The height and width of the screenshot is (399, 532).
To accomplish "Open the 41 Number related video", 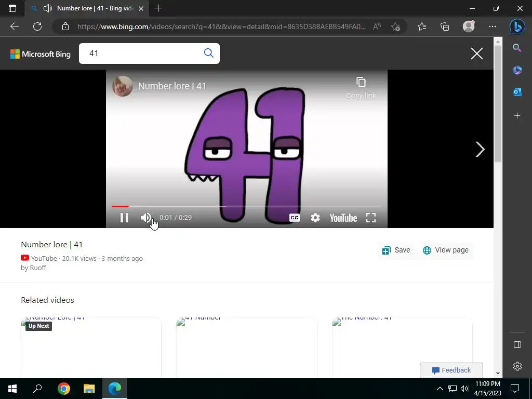I will [x=247, y=348].
